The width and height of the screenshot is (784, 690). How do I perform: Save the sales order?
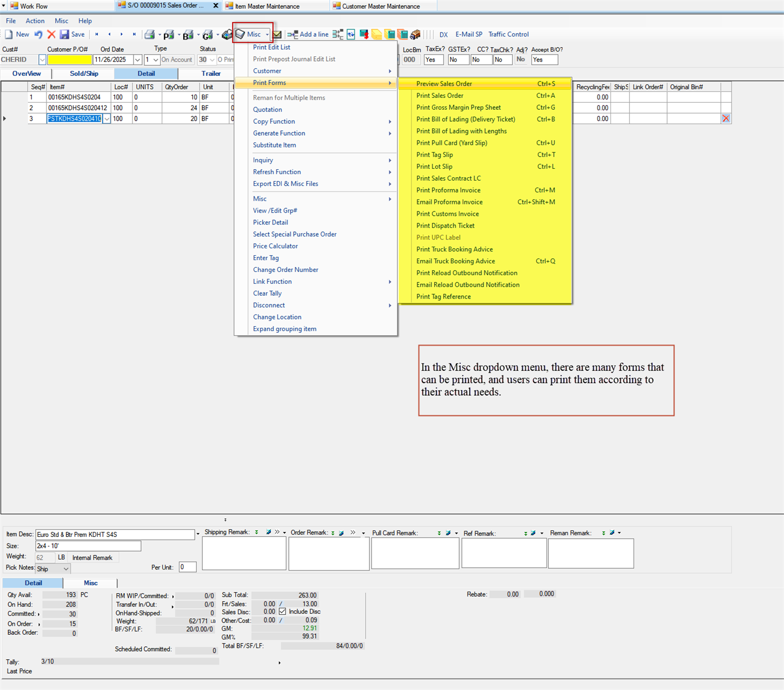click(72, 35)
